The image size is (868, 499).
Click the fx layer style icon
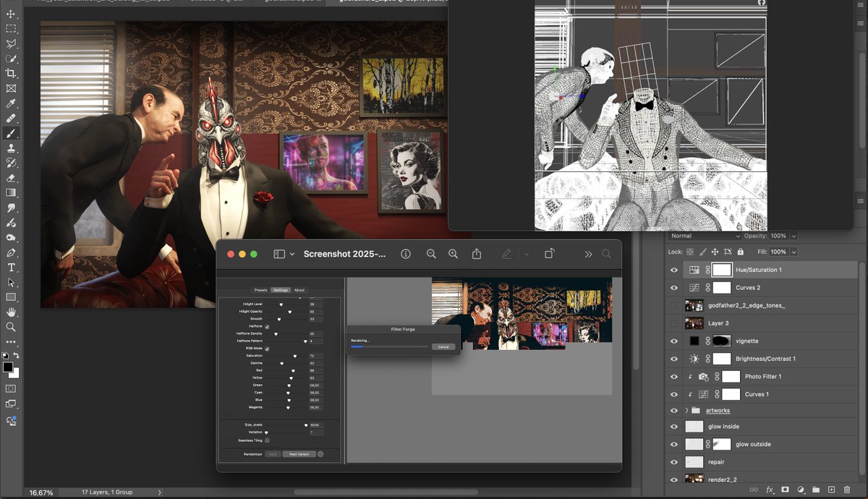[x=770, y=490]
